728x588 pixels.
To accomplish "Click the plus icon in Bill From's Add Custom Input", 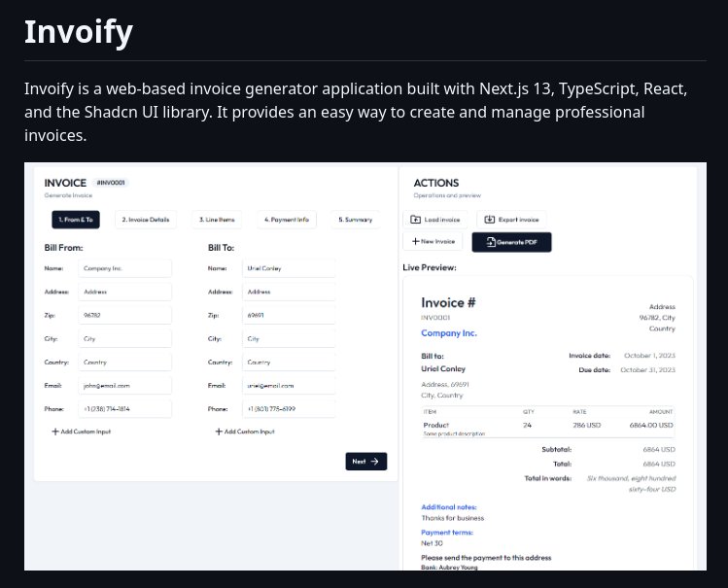I will pos(56,432).
